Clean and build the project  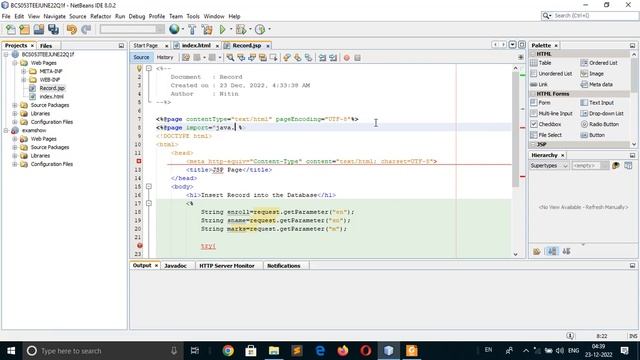click(207, 29)
